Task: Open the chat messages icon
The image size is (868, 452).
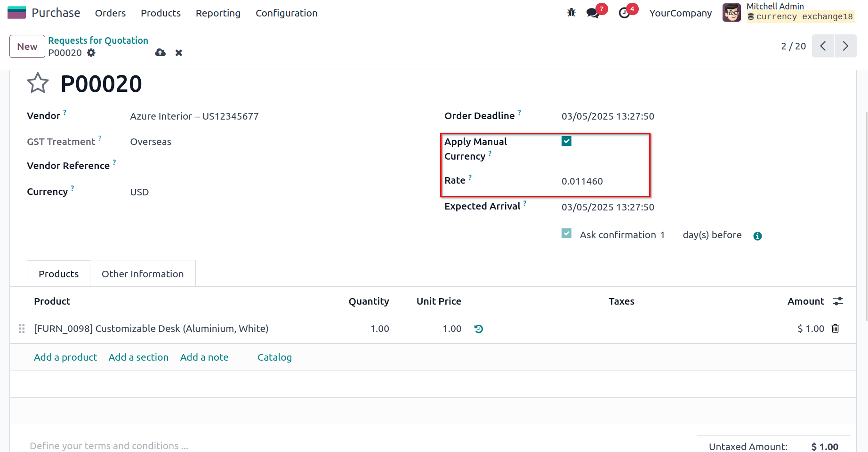Action: click(x=593, y=13)
